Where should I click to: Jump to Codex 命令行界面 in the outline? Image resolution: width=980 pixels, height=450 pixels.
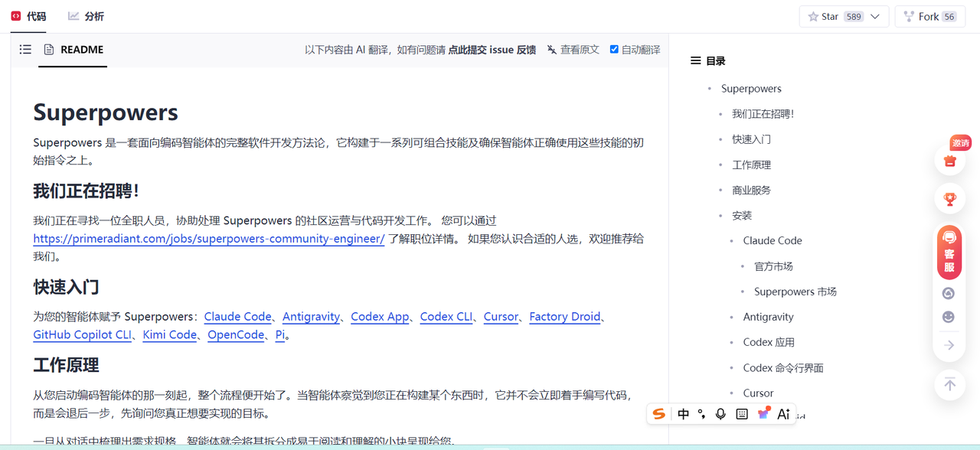coord(783,368)
